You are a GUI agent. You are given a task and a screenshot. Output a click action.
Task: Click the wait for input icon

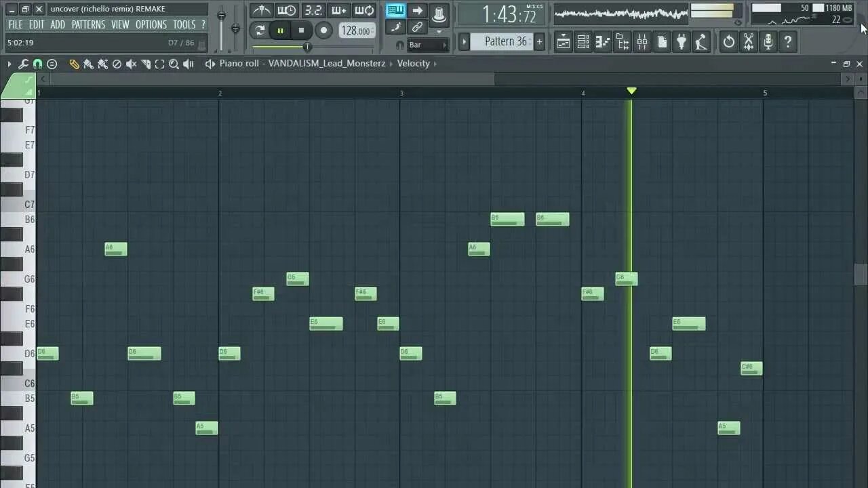coord(287,10)
